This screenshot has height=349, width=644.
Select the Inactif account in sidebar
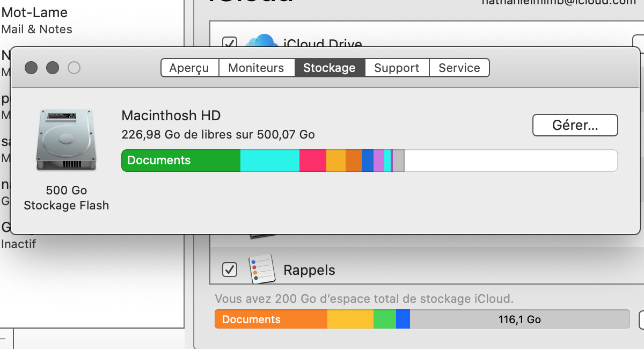18,236
